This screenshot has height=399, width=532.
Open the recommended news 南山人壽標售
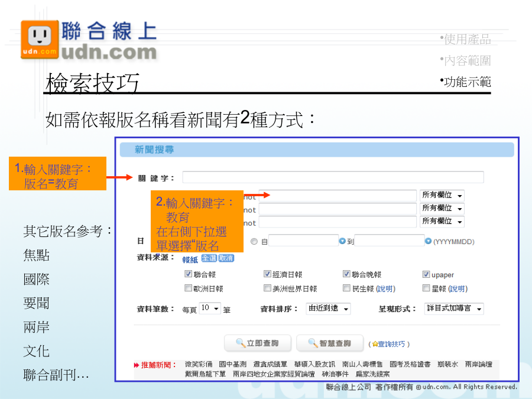tap(362, 364)
